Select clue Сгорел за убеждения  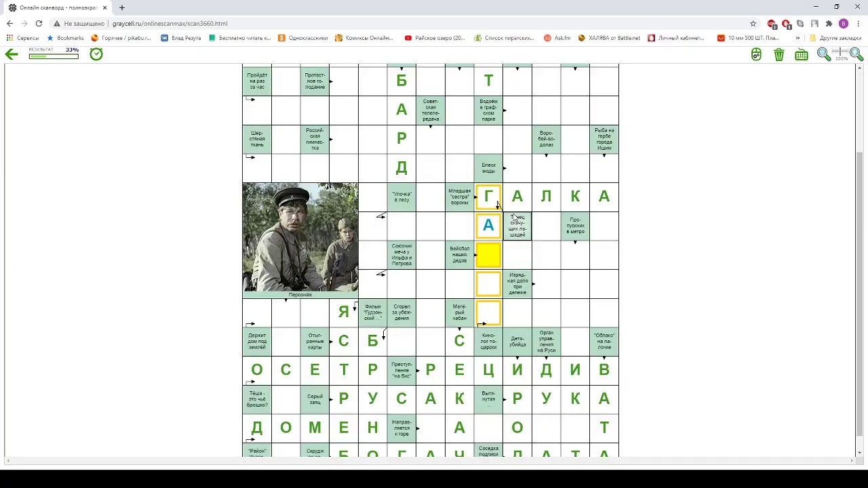tap(401, 312)
